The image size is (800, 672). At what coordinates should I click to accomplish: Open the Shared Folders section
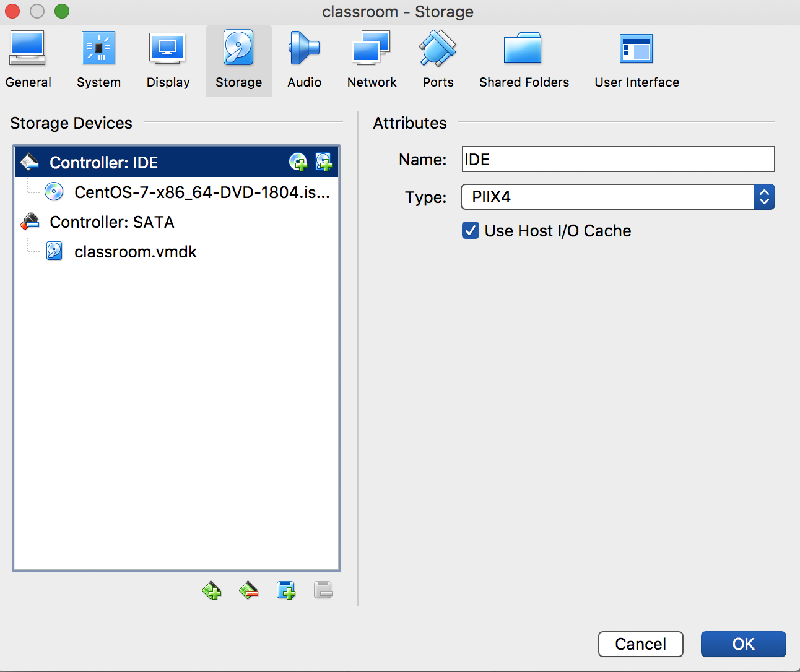pyautogui.click(x=524, y=61)
